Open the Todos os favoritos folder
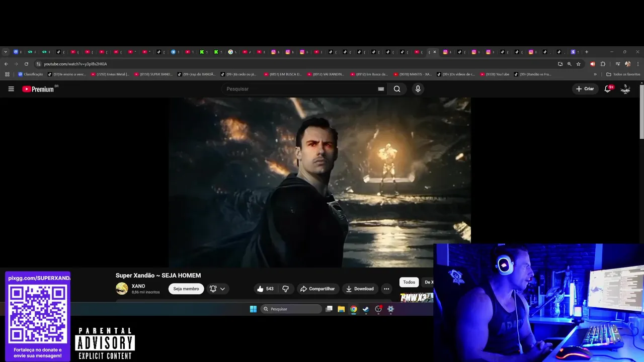 pyautogui.click(x=623, y=74)
